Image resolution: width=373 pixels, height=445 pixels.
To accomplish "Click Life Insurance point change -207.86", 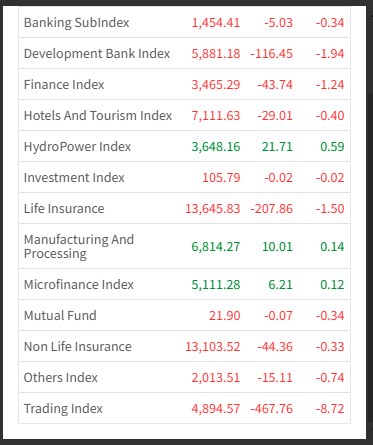I will pos(272,209).
